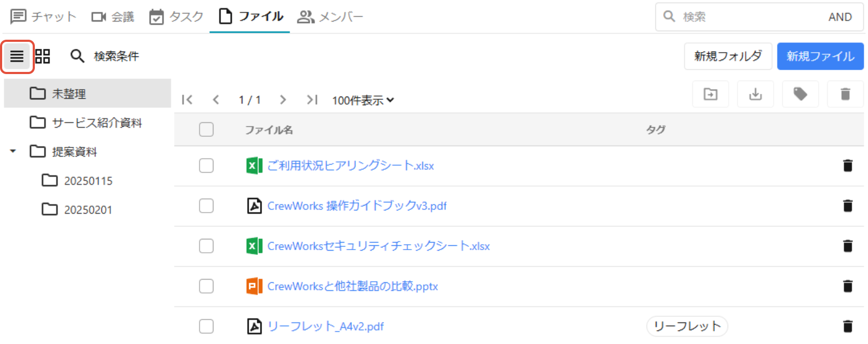The height and width of the screenshot is (344, 868).
Task: Go to next page arrow
Action: pyautogui.click(x=283, y=100)
